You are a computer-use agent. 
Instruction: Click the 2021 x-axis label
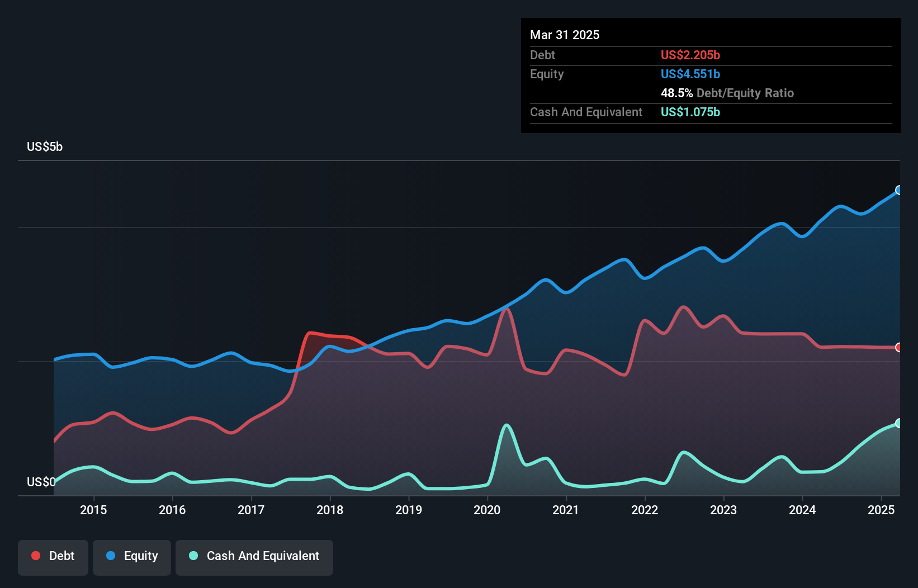pyautogui.click(x=566, y=510)
